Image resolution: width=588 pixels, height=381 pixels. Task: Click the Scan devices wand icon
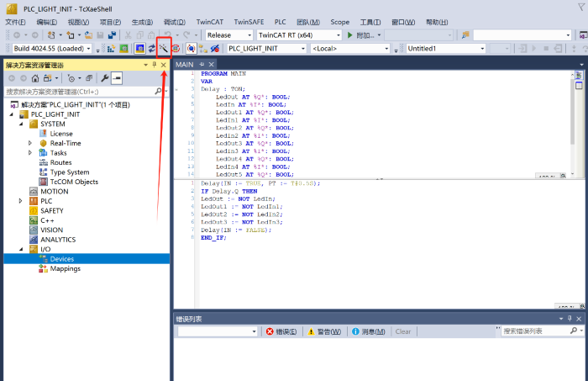(x=164, y=48)
